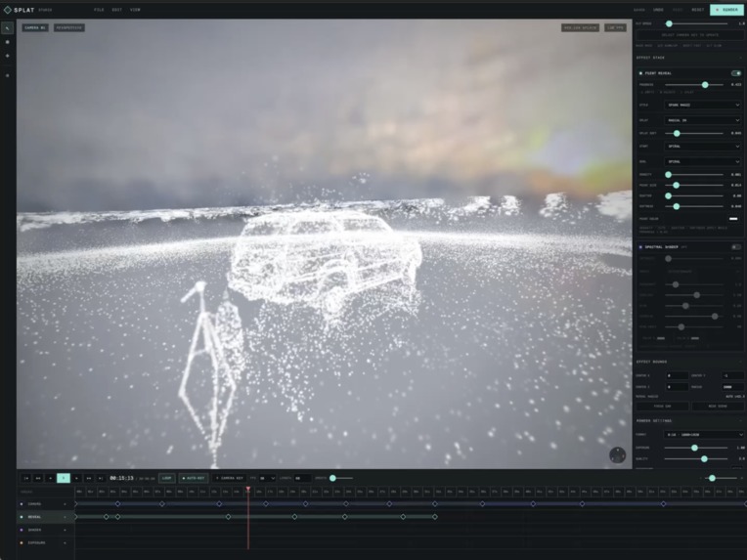Toggle the Spectral Shader effect switch
The height and width of the screenshot is (560, 747).
pos(736,247)
